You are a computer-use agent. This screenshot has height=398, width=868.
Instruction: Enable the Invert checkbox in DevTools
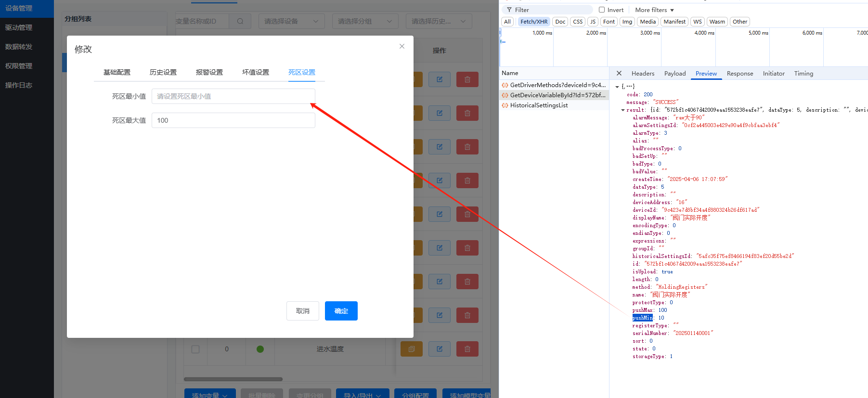coord(602,10)
